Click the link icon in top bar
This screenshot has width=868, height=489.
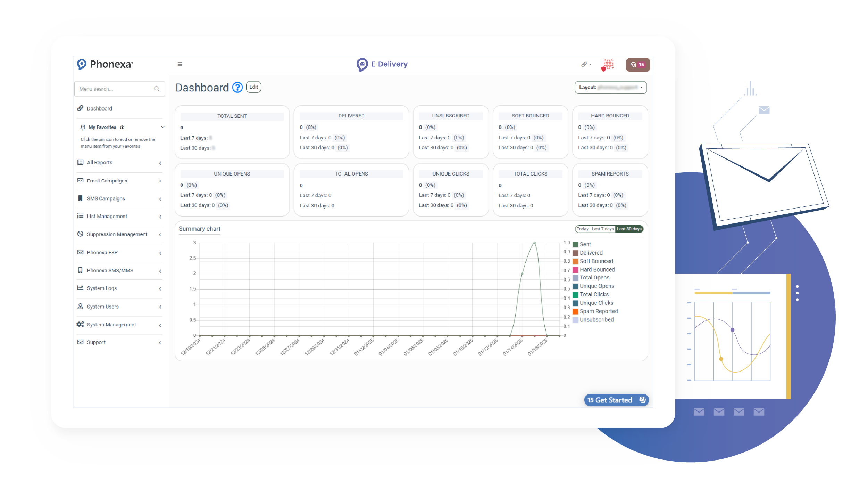pyautogui.click(x=584, y=64)
